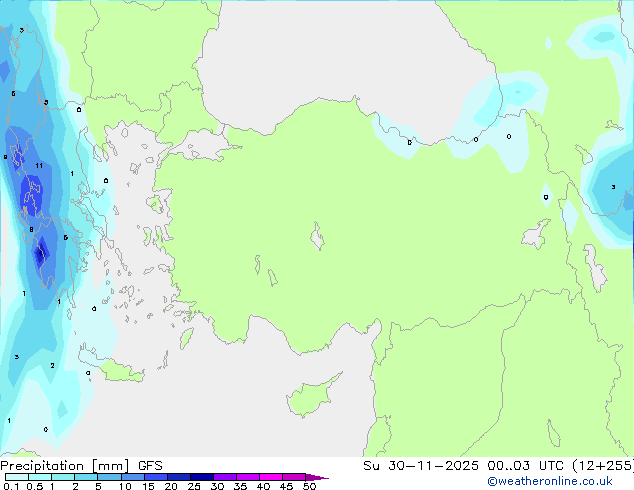634x490 pixels.
Task: Click the 'GFS' model label
Action: (x=150, y=466)
